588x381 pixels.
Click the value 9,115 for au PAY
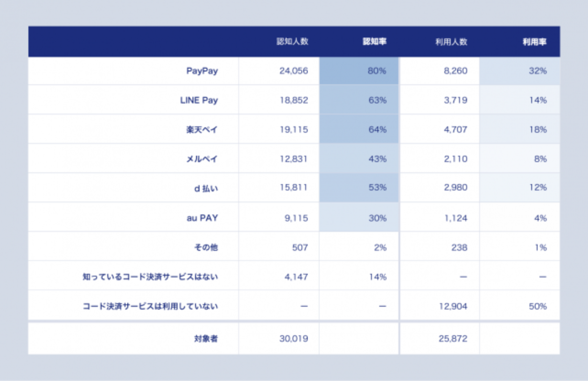296,218
